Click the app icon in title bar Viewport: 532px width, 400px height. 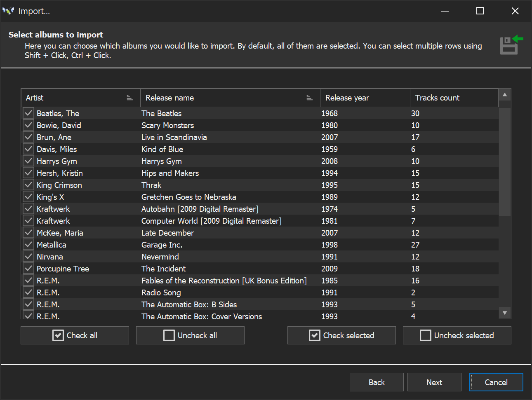[8, 11]
